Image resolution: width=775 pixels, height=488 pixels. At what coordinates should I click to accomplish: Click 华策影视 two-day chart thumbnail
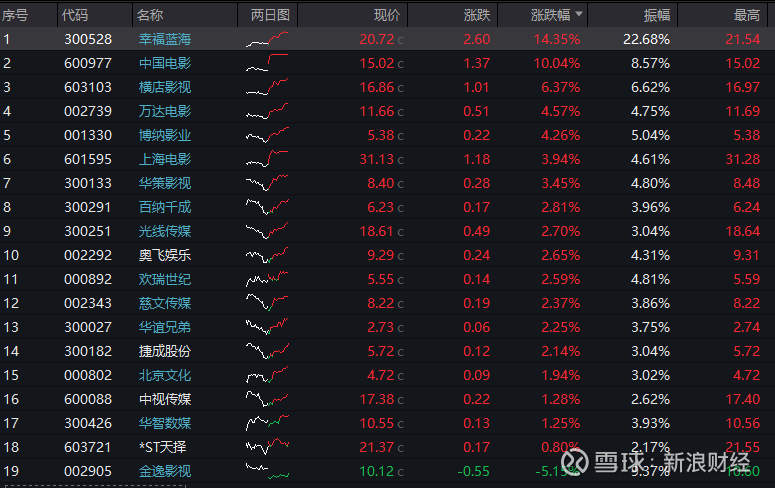(x=267, y=183)
